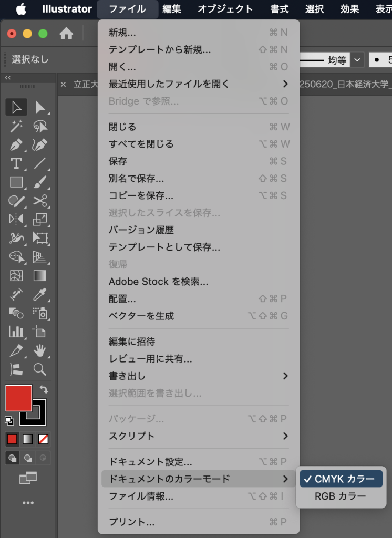
Task: Reset default fill and stroke icon
Action: click(9, 421)
